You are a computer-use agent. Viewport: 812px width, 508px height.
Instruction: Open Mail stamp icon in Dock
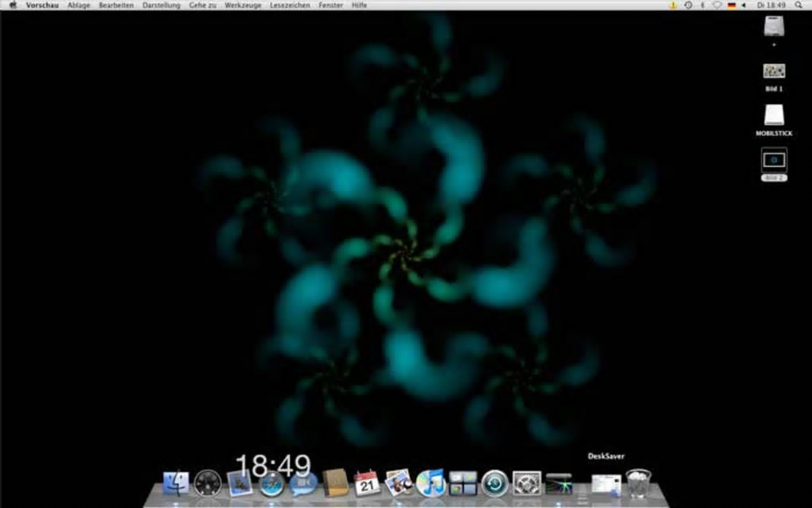pyautogui.click(x=240, y=483)
